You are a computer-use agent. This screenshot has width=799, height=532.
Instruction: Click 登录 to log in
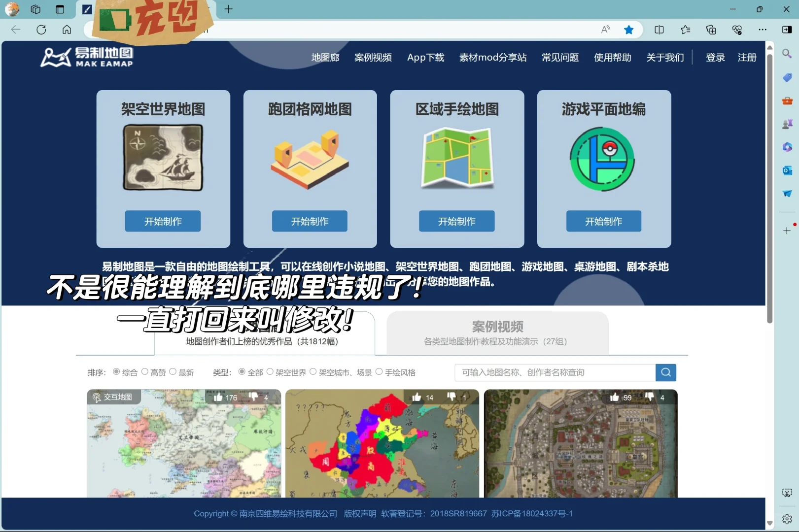(x=715, y=58)
